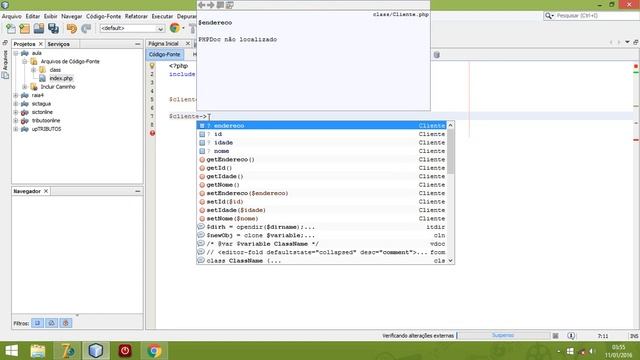Switch to Página Inicial editor tab
This screenshot has width=640, height=360.
(163, 43)
